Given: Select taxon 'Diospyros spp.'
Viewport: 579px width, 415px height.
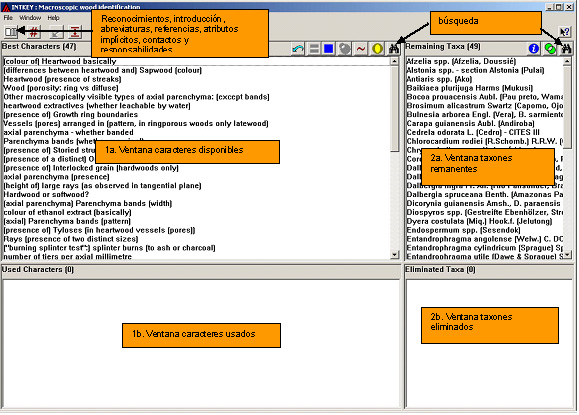Looking at the screenshot, I should coord(485,212).
